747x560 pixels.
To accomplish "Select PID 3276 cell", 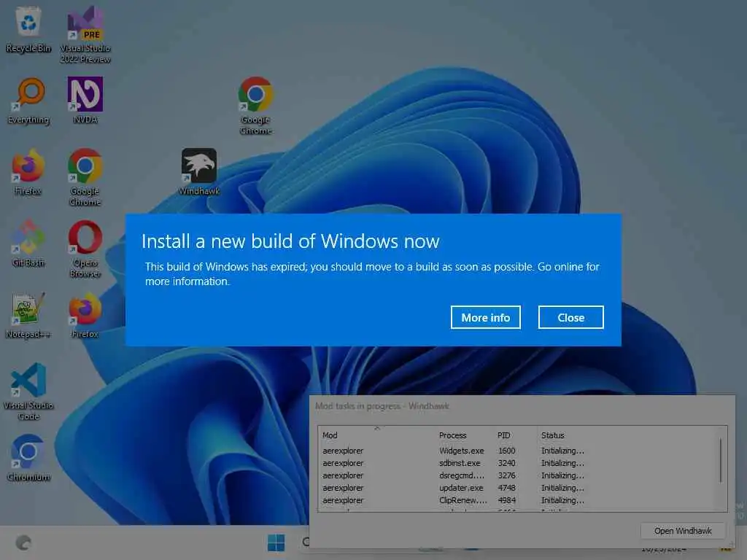I will (506, 475).
